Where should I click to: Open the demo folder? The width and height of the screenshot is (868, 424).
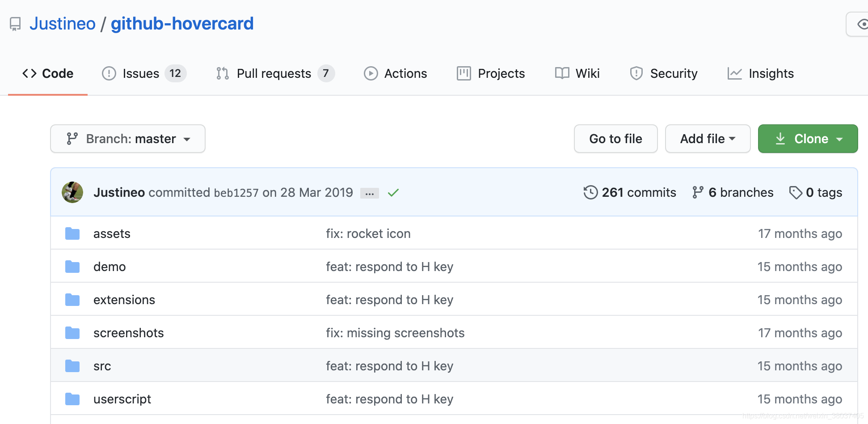click(110, 267)
